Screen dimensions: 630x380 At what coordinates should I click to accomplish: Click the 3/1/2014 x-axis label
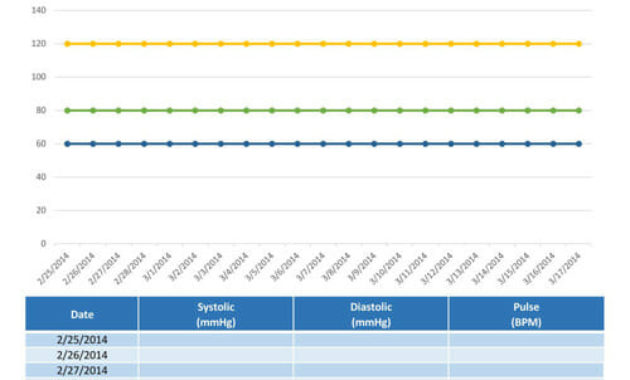[x=158, y=267]
